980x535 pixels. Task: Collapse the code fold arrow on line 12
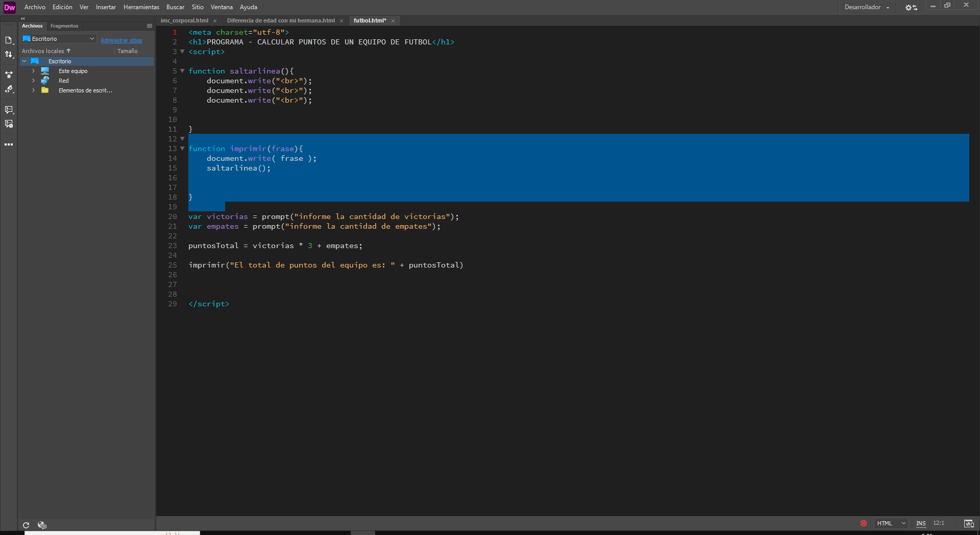182,139
